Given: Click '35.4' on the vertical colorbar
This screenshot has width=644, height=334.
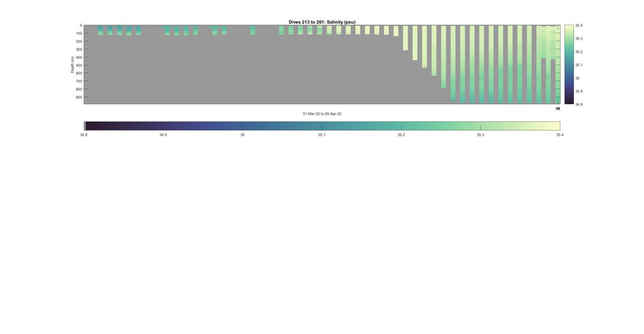Looking at the screenshot, I should click(579, 25).
